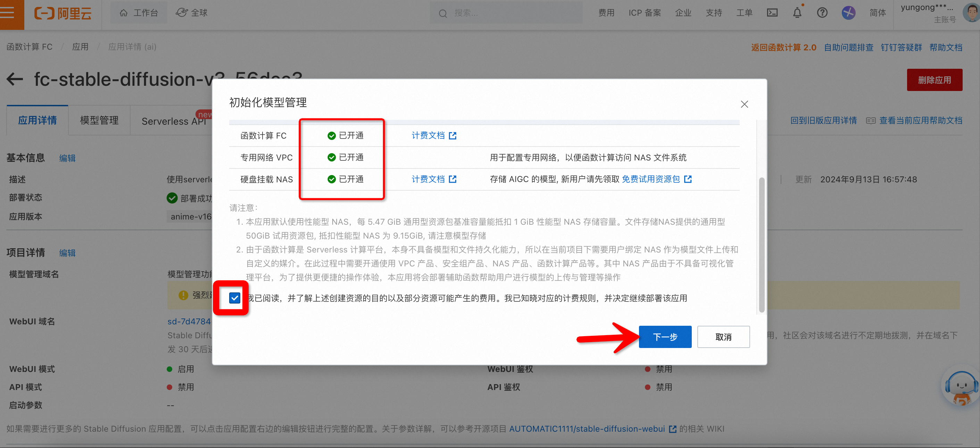Open 自助问题排查 link

click(x=848, y=48)
